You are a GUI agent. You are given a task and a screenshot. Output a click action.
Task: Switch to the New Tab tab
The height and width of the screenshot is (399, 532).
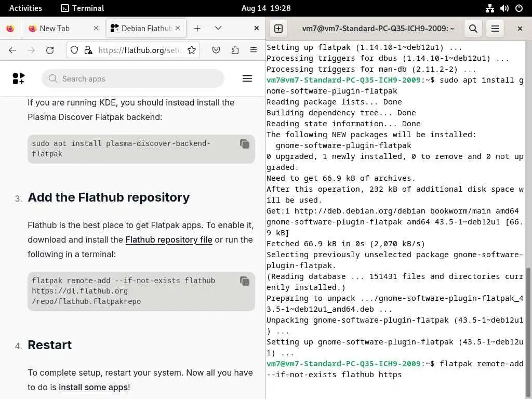point(64,28)
